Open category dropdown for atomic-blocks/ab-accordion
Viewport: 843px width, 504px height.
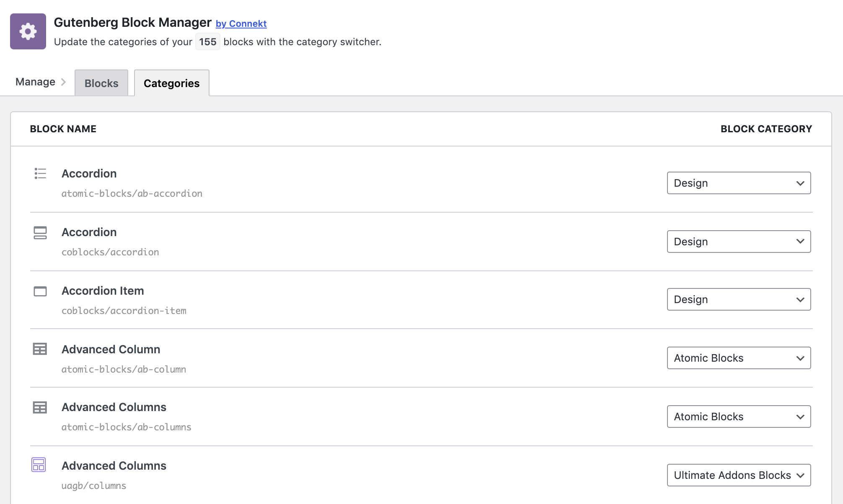coord(739,183)
